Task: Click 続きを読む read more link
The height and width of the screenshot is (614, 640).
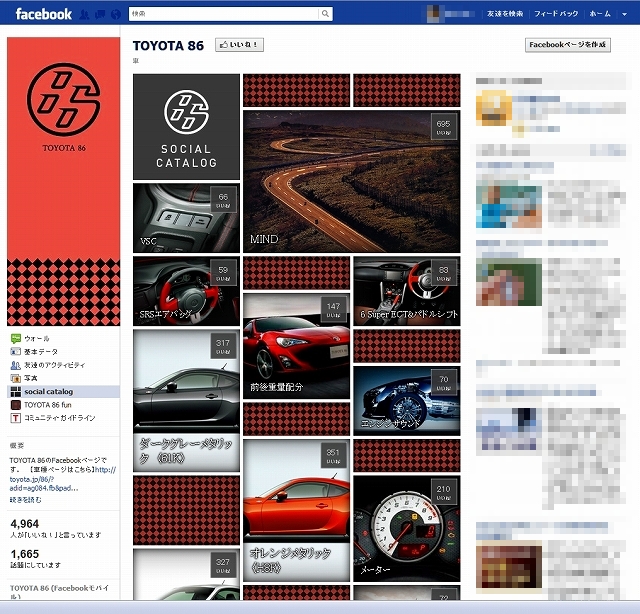Action: pos(25,500)
